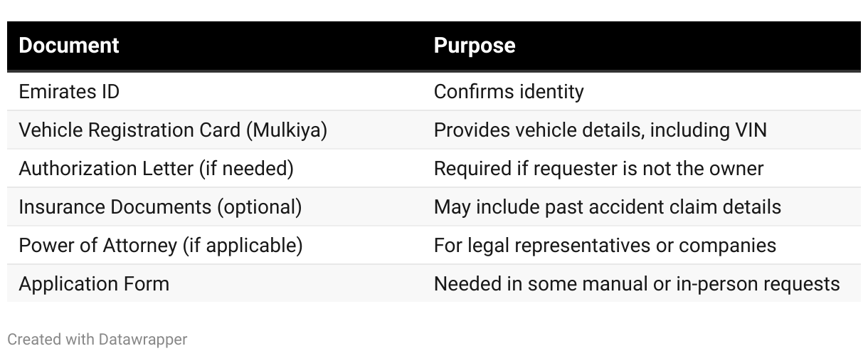Viewport: 868px width, 356px height.
Task: Click May include past accident claim details
Action: 608,207
